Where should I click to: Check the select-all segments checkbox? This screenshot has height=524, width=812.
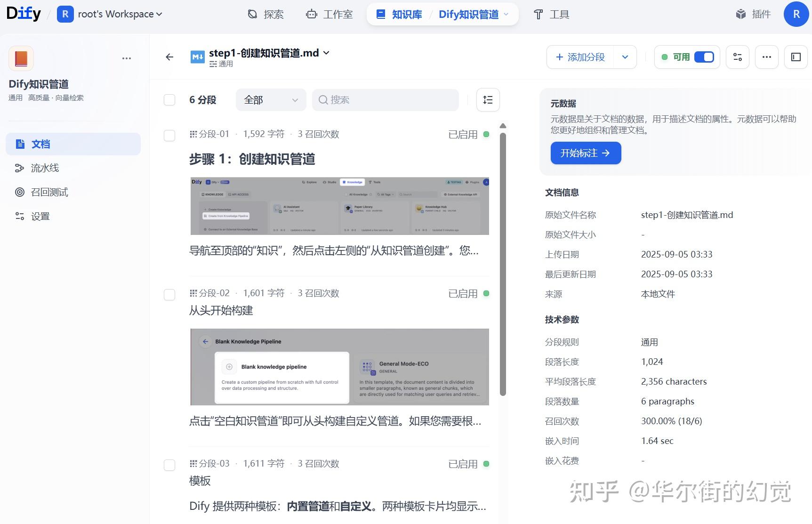(x=169, y=100)
